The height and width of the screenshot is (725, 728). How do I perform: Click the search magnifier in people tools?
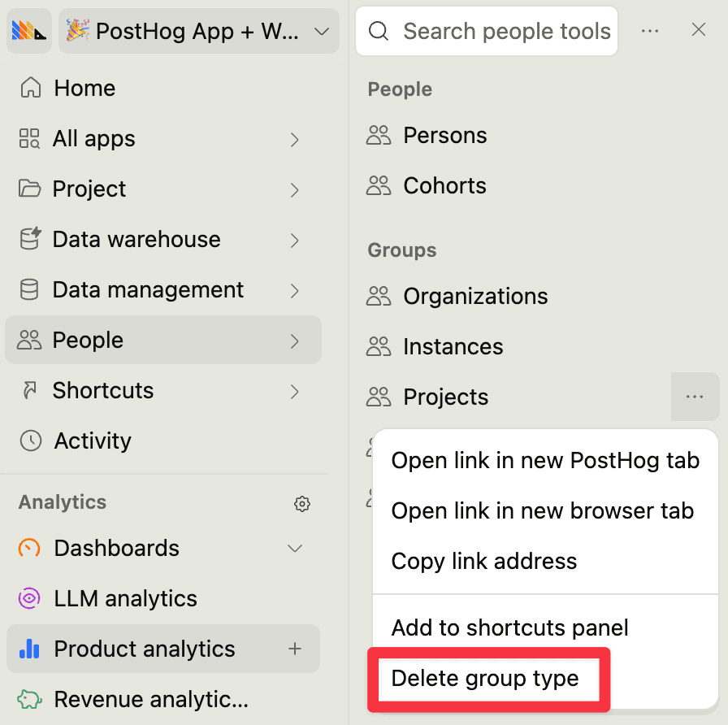(x=379, y=31)
